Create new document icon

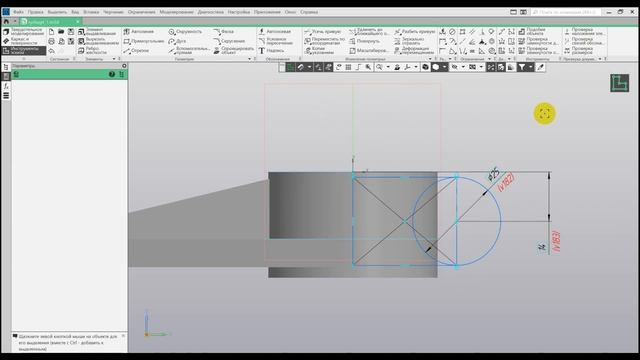pyautogui.click(x=51, y=31)
